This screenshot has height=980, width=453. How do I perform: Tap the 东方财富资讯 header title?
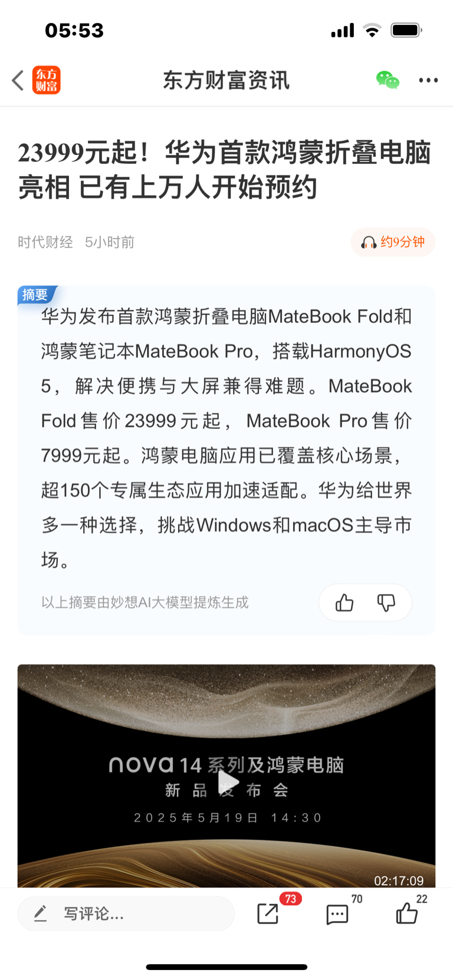(226, 80)
